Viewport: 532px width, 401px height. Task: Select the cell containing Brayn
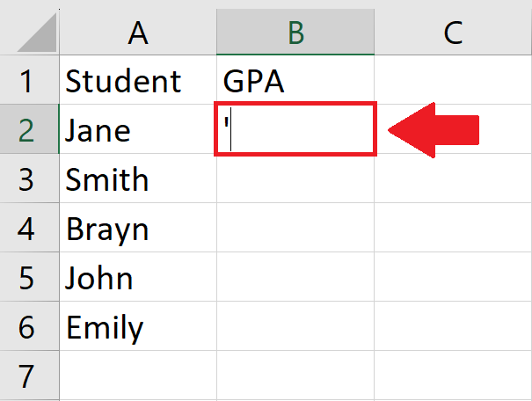coord(138,227)
